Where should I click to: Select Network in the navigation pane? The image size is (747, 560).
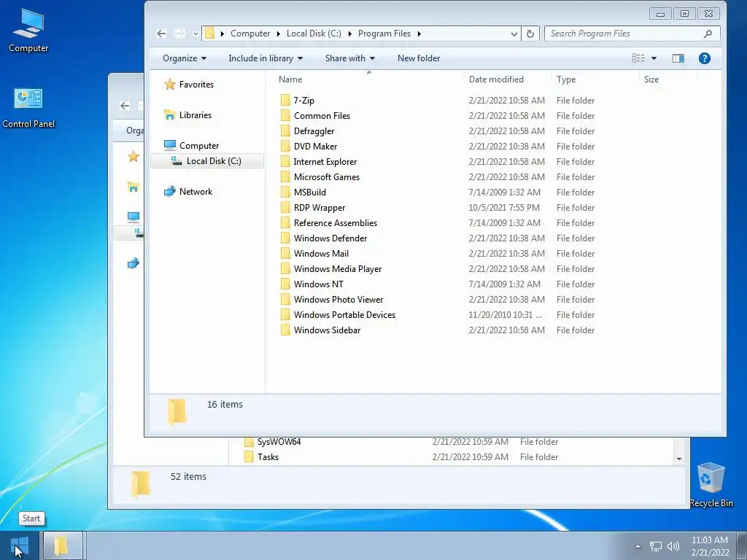click(196, 192)
